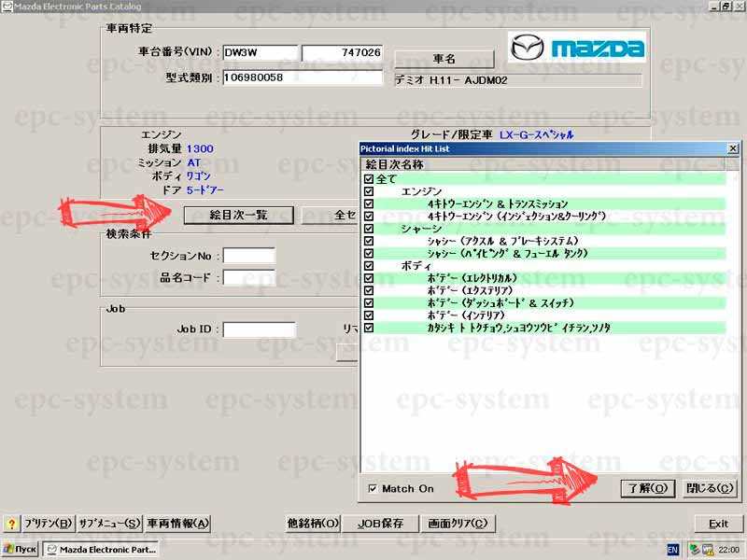Uncheck 4キトウーエンジン (インジェクション&クーリング) checkbox
This screenshot has width=747, height=560.
tap(368, 217)
